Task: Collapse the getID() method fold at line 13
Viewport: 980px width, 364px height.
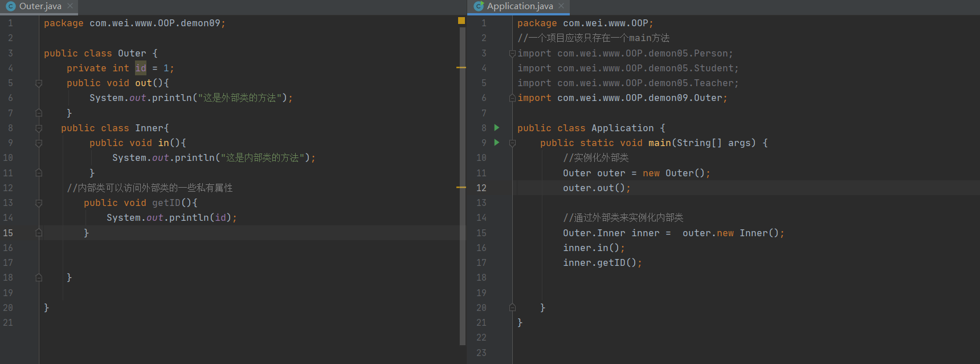Action: (39, 203)
